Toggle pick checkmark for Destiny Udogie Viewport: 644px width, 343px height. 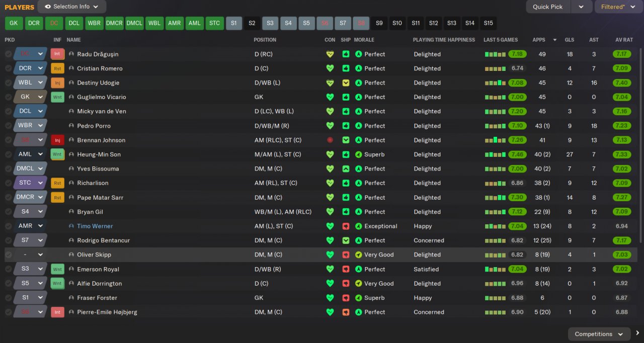tap(9, 82)
